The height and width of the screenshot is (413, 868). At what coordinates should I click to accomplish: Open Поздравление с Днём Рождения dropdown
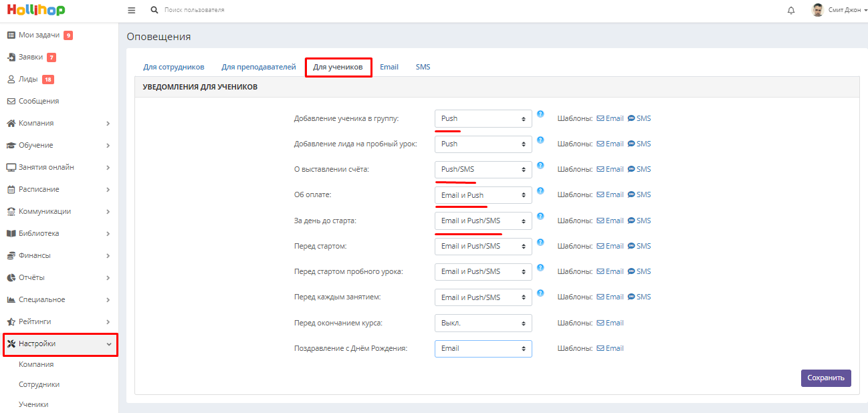pyautogui.click(x=483, y=348)
